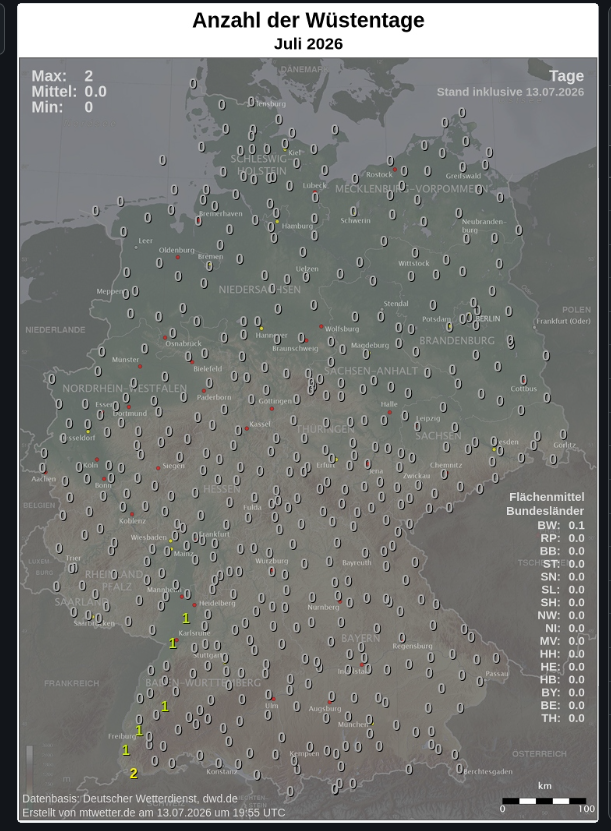This screenshot has height=831, width=611.
Task: Click the 'Hamburg' city label
Action: (x=297, y=226)
